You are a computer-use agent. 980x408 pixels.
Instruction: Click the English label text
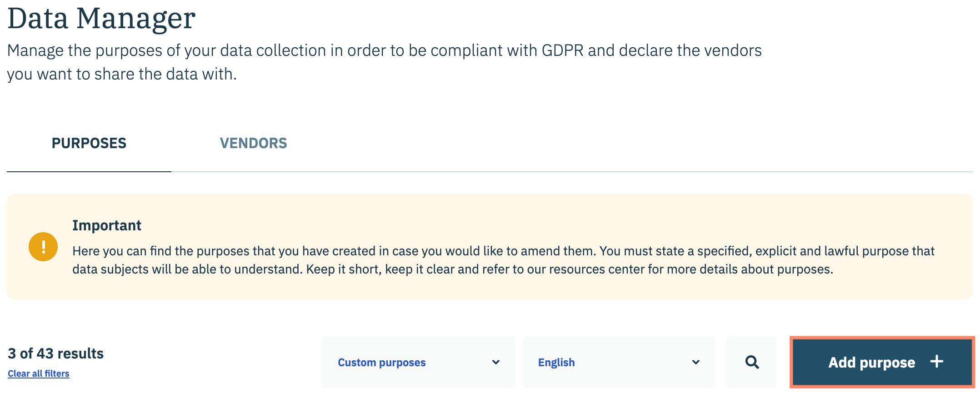556,363
